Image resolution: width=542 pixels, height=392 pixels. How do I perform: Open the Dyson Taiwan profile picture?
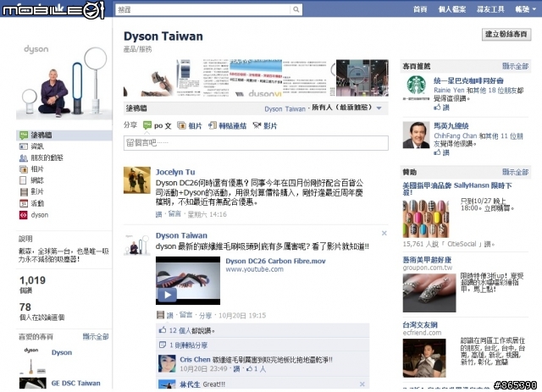click(64, 80)
